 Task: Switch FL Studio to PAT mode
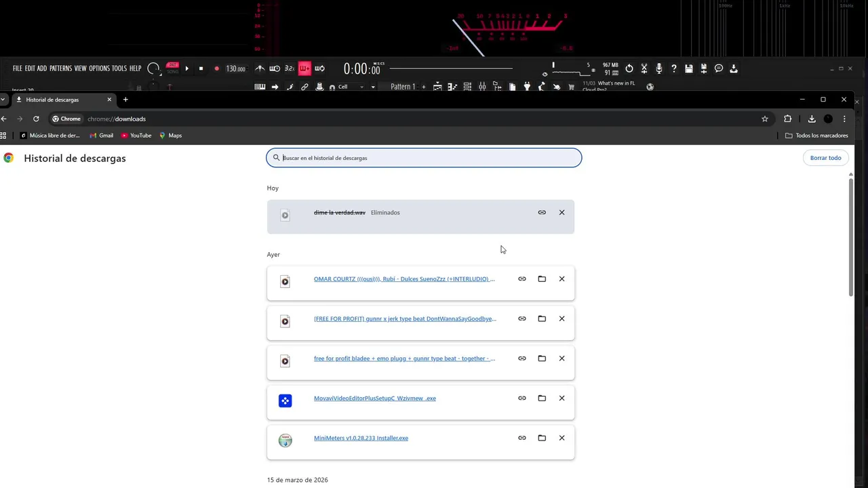[x=173, y=65]
